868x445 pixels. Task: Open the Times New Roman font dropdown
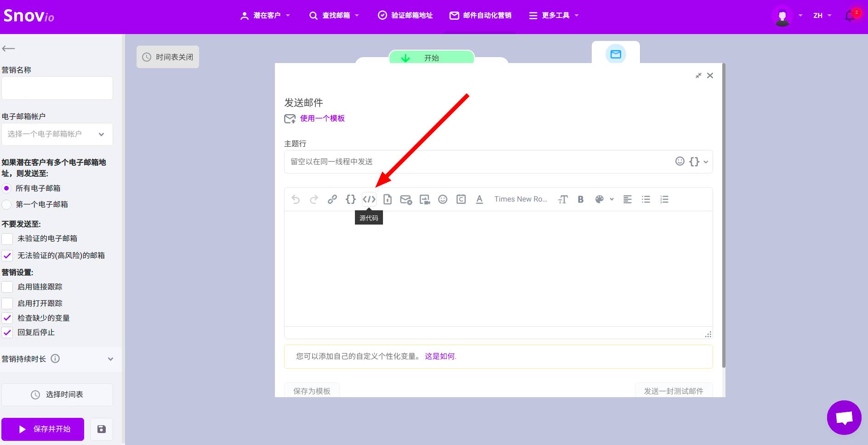point(521,199)
